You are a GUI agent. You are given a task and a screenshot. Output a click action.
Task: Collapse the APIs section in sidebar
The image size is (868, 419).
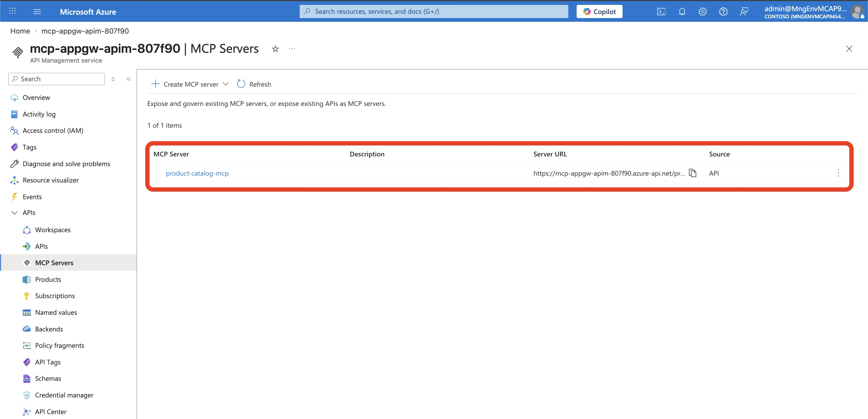point(14,213)
